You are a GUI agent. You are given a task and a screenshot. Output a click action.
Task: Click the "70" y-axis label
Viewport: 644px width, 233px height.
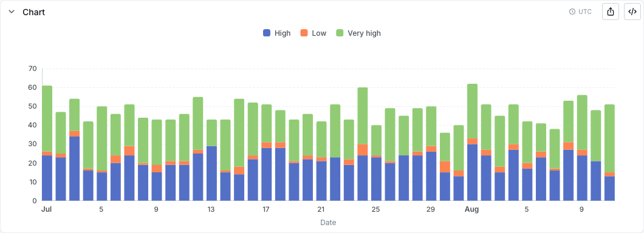pos(33,69)
